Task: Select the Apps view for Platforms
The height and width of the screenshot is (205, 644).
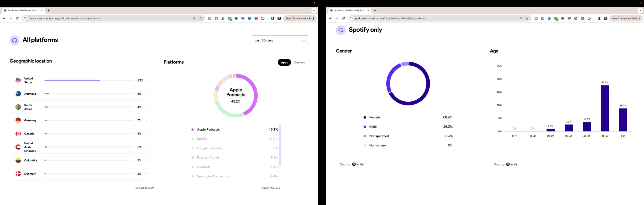Action: point(284,63)
